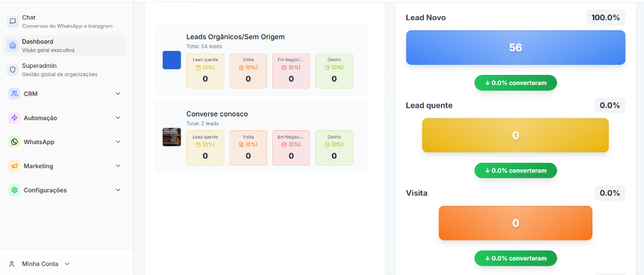Click the Dashboard home icon
The width and height of the screenshot is (644, 275).
(13, 45)
